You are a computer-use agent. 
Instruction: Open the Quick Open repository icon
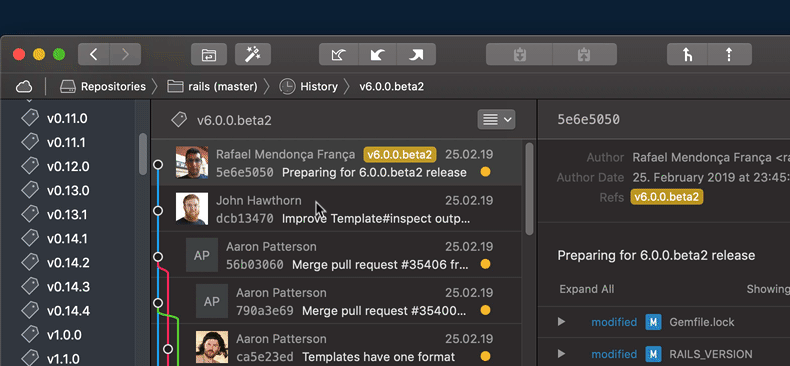coord(209,54)
